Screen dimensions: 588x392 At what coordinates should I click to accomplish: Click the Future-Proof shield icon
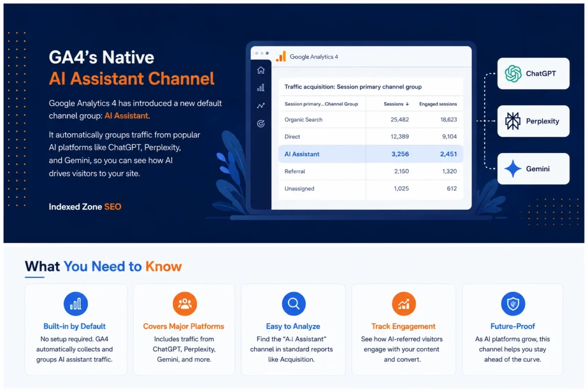click(x=513, y=304)
